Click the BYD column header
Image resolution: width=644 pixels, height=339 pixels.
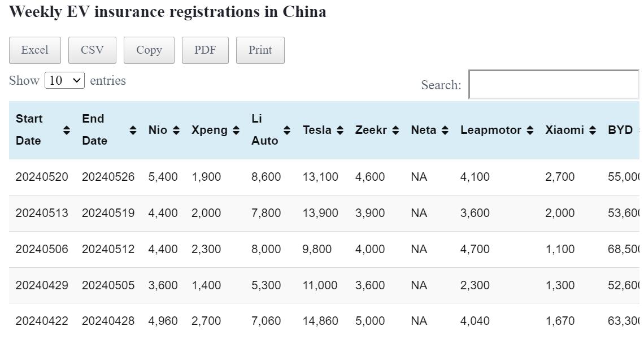pos(620,131)
